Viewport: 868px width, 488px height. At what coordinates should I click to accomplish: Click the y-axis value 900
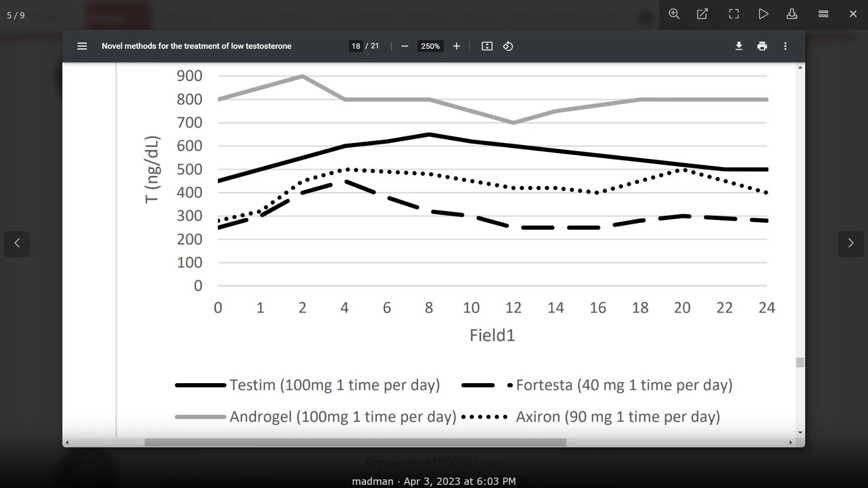coord(189,76)
